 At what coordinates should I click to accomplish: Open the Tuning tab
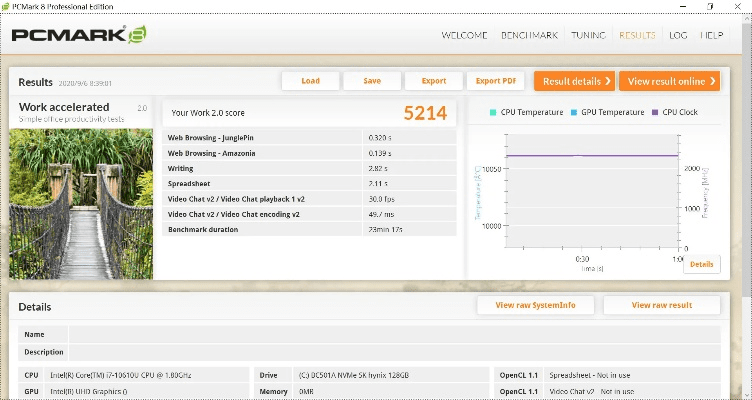coord(588,35)
